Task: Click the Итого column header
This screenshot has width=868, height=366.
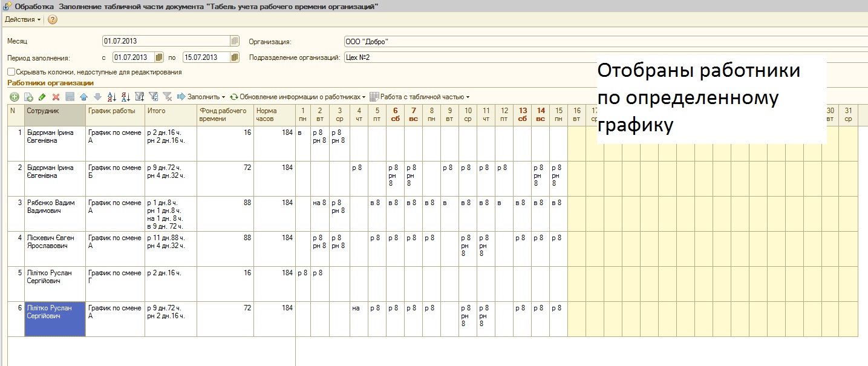Action: [171, 115]
